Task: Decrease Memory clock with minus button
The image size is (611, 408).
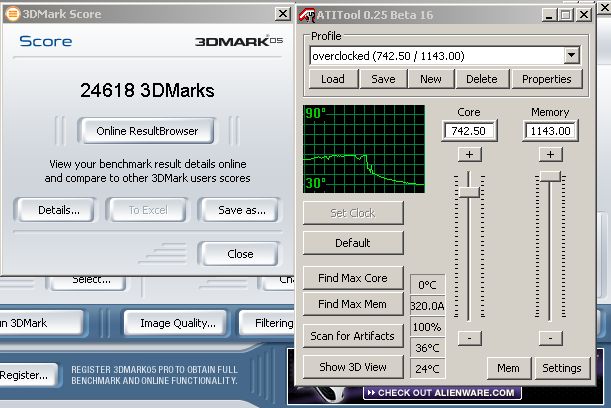Action: pos(550,338)
